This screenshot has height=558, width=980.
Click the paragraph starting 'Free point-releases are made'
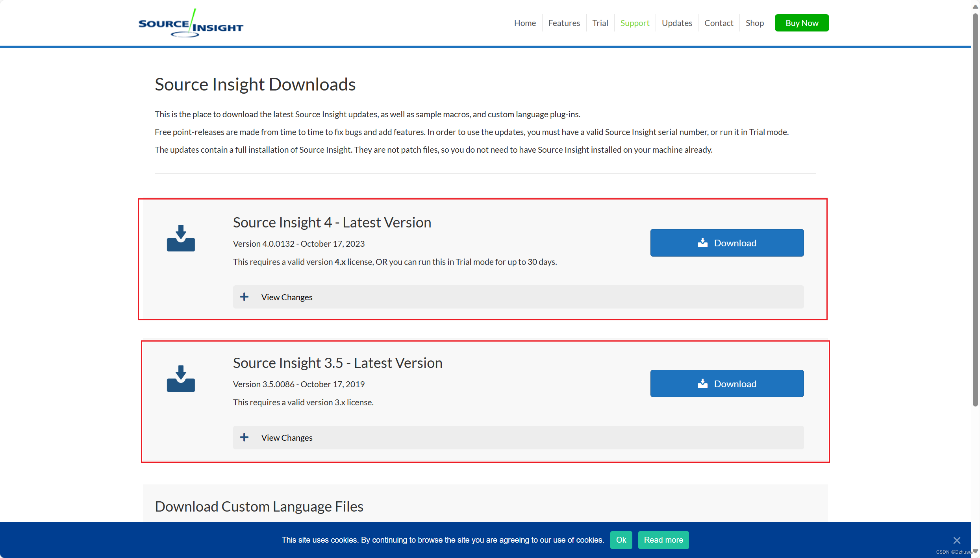pyautogui.click(x=472, y=132)
